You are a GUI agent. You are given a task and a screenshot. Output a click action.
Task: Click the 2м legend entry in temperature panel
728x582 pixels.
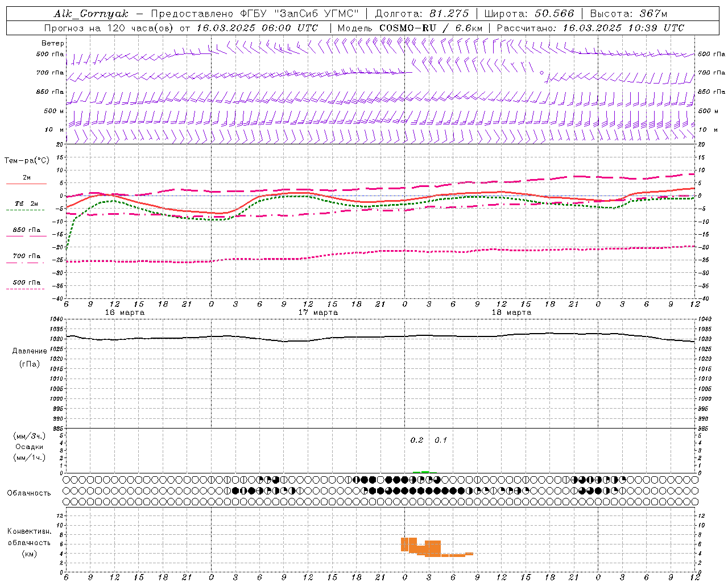coord(27,178)
